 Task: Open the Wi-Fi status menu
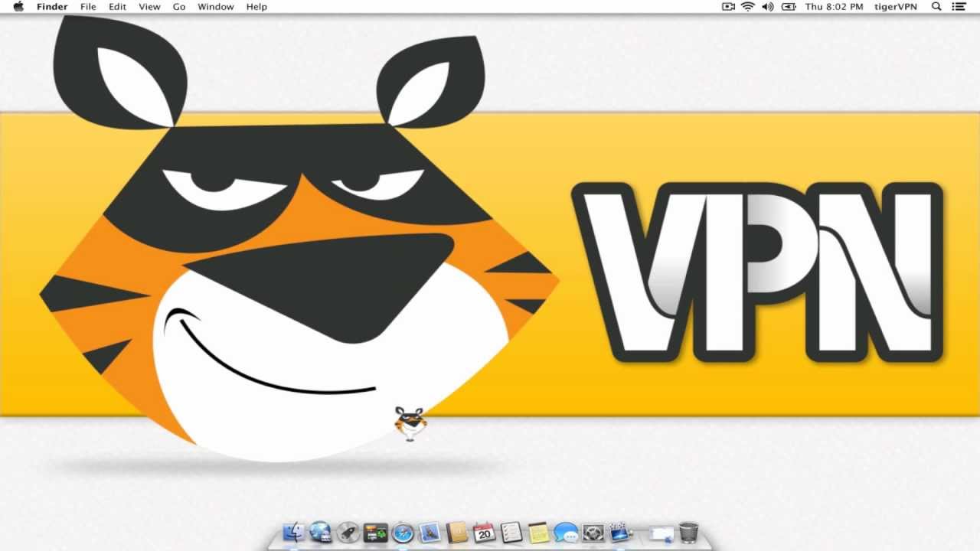pos(748,7)
